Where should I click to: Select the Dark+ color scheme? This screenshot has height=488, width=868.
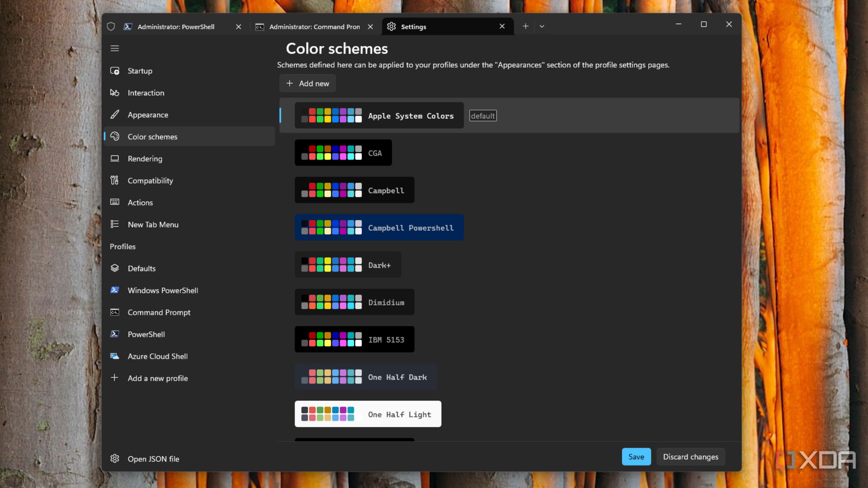tap(348, 265)
